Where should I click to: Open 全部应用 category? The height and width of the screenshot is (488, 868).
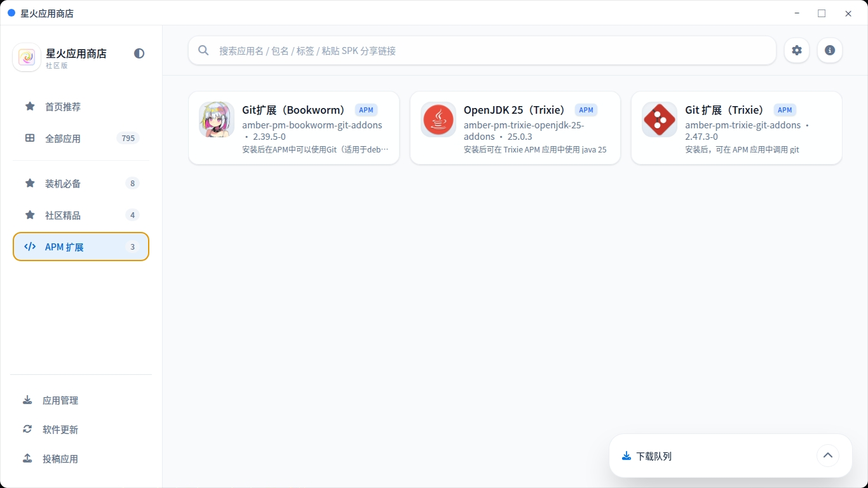[x=81, y=139]
